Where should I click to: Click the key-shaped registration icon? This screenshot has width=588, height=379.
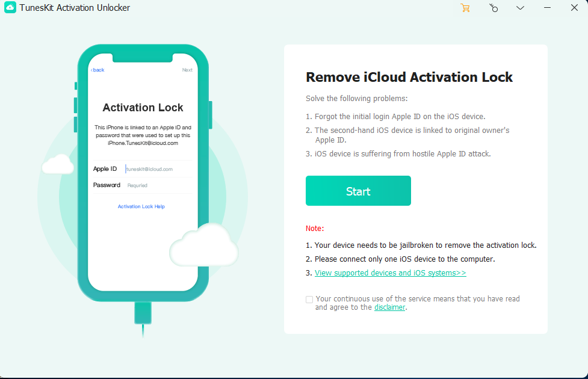pos(493,8)
